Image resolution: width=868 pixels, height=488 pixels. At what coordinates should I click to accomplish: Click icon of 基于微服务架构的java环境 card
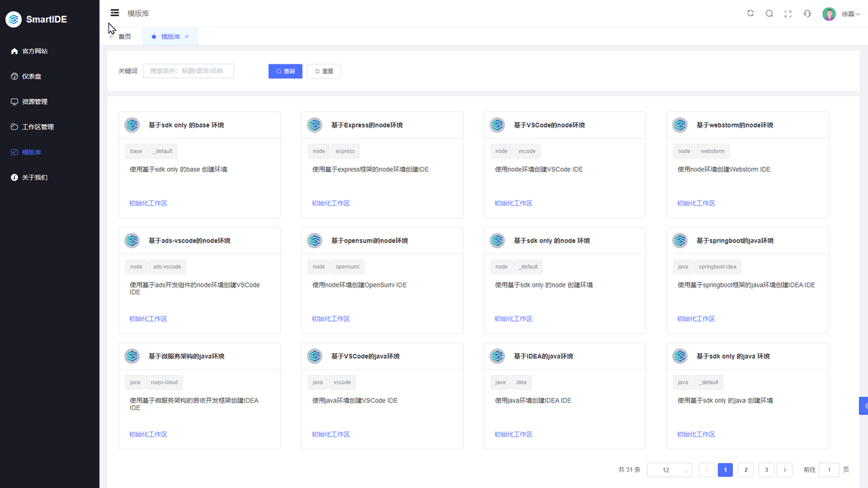pyautogui.click(x=132, y=356)
